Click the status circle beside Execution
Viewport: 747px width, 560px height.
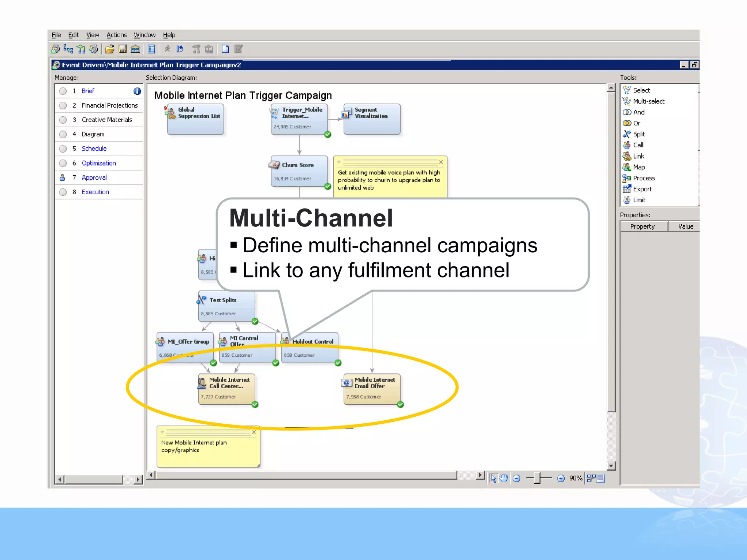point(63,192)
